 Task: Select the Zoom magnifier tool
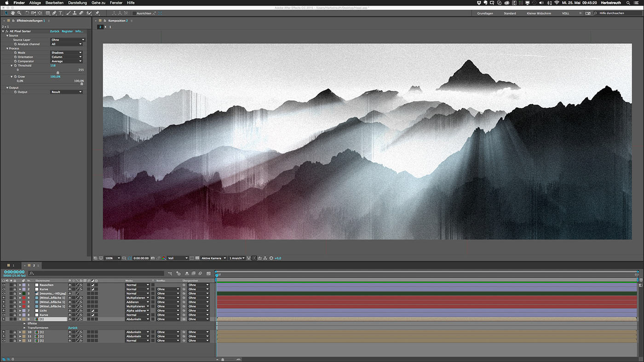(19, 13)
